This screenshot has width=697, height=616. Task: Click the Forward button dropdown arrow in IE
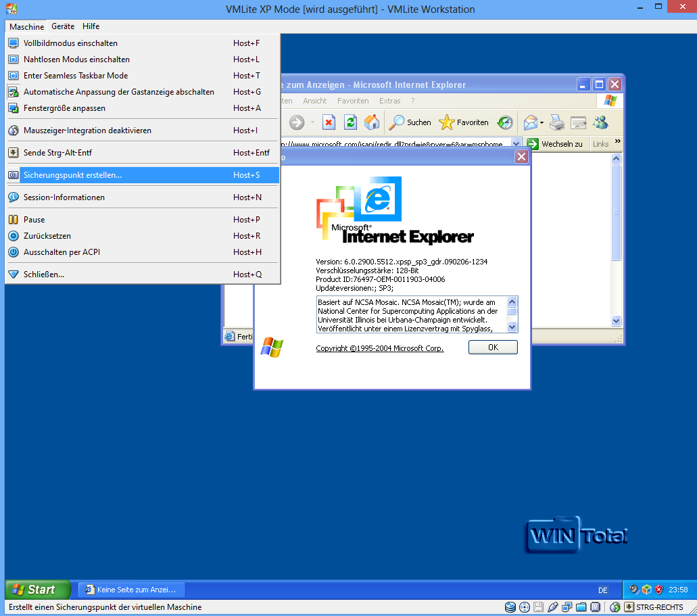pos(312,122)
